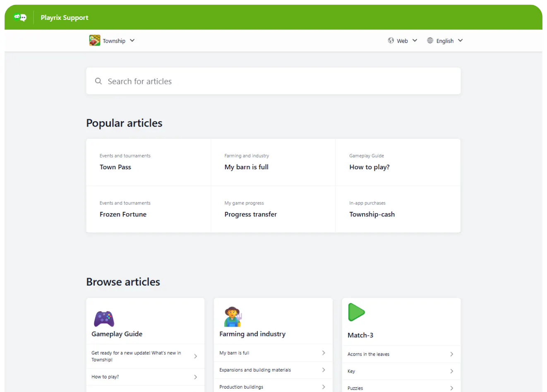Click 'In-app purchases' label above Township-cash
This screenshot has width=547, height=392.
[x=367, y=203]
